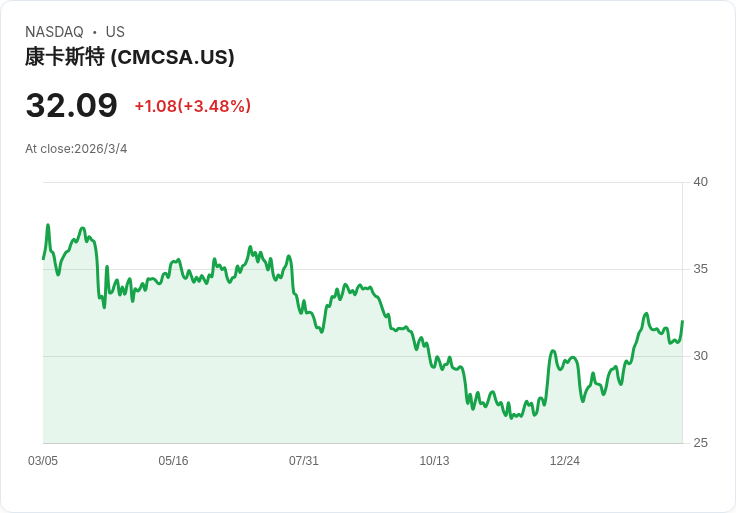Click the US market label
The image size is (736, 513).
click(x=115, y=32)
